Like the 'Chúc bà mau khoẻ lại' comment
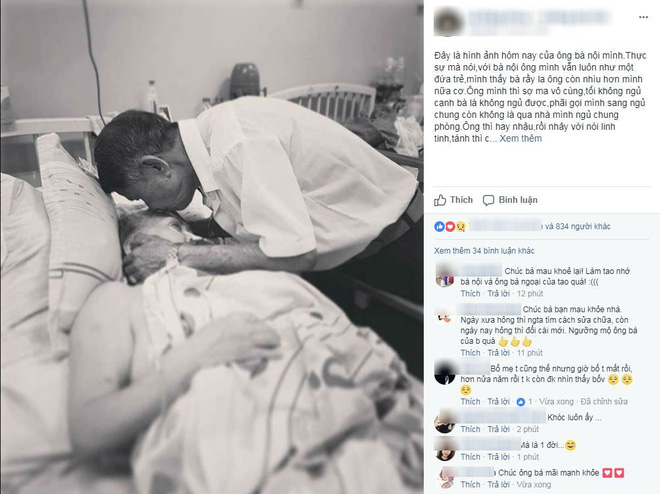 click(x=470, y=293)
